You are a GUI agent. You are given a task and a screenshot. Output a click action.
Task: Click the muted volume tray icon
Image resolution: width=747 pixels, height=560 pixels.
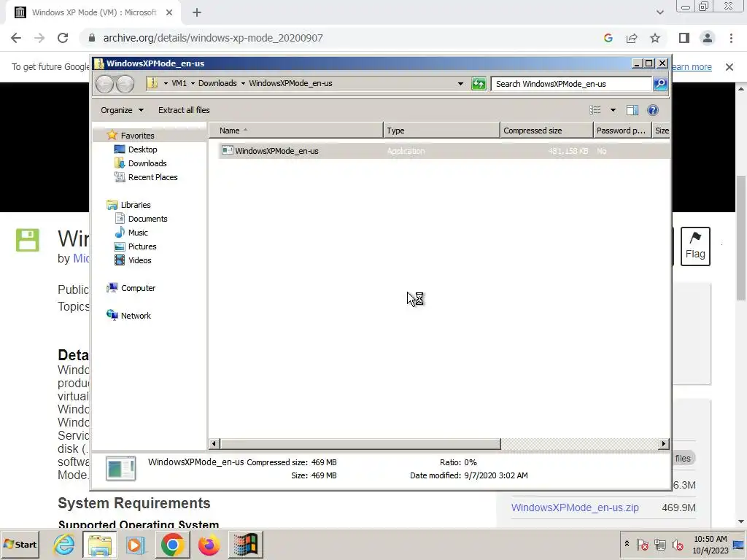coord(676,544)
